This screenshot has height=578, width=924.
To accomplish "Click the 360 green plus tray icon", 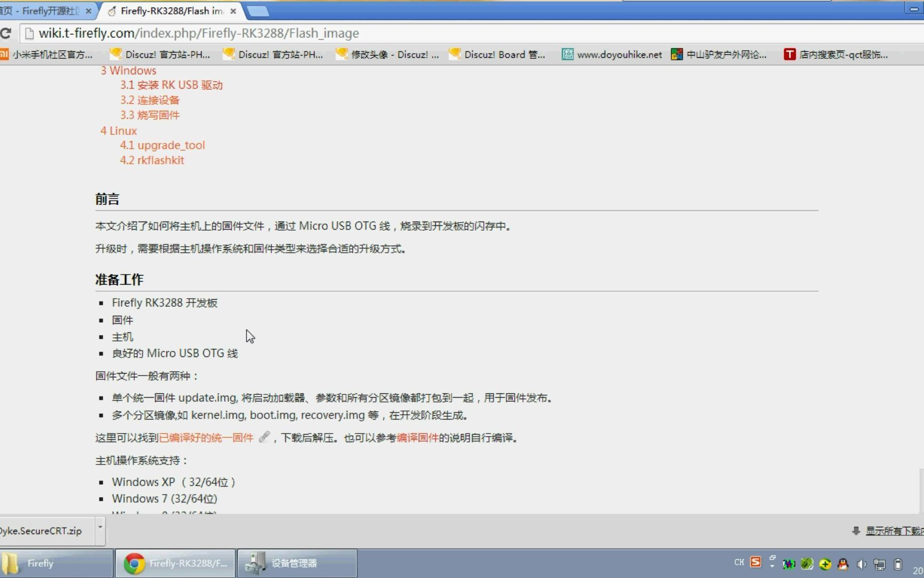I will tap(825, 564).
